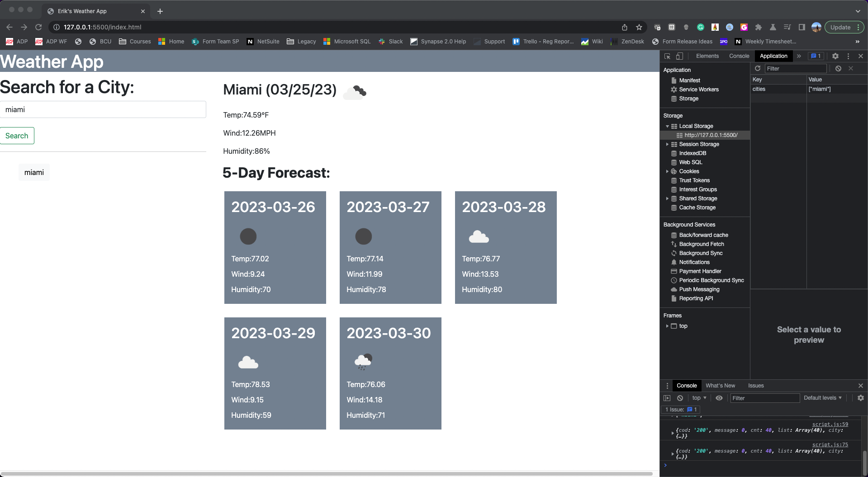
Task: Click the city search input field
Action: point(103,109)
